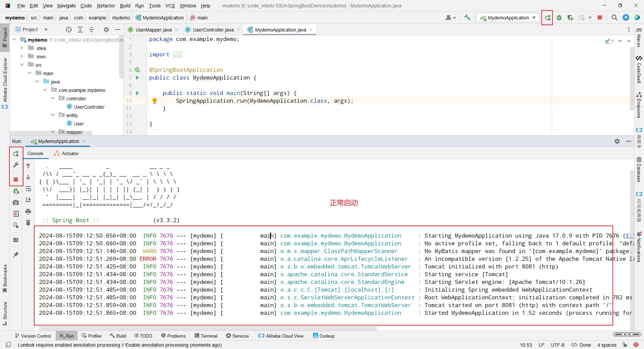
Task: Print console output with printer icon
Action: point(28,211)
